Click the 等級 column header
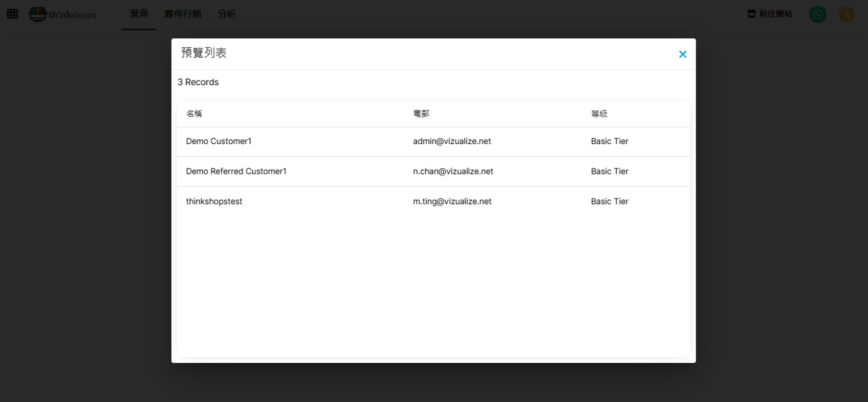The image size is (868, 402). tap(599, 114)
